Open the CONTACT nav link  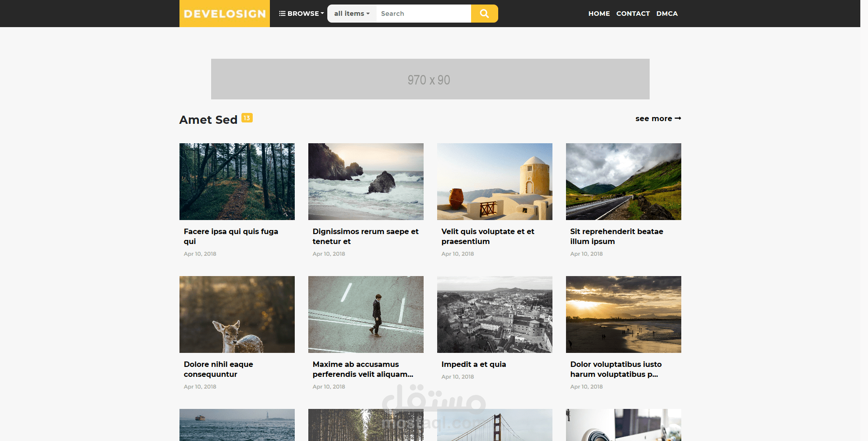tap(633, 14)
